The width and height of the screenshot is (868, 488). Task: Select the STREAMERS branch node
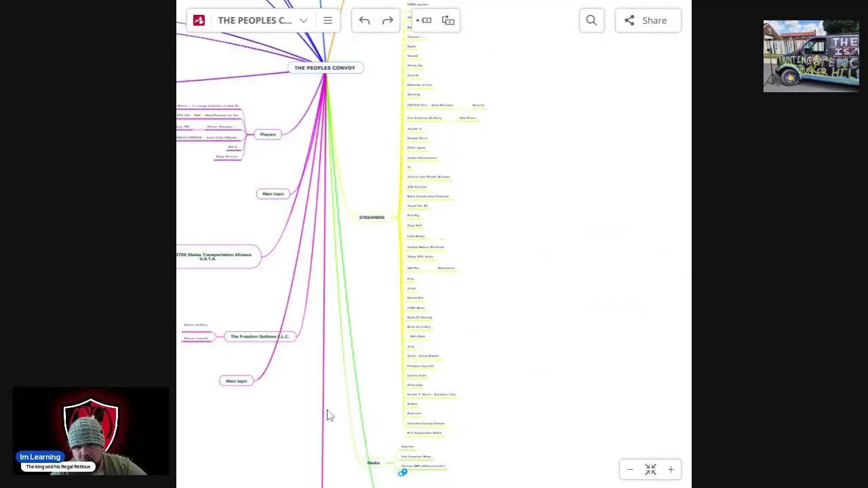click(x=372, y=217)
